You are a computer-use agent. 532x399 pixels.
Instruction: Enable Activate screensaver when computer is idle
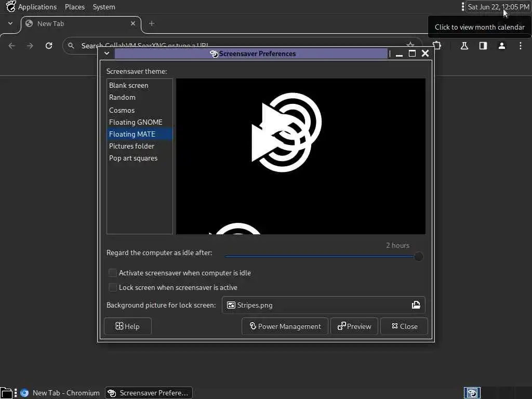pyautogui.click(x=113, y=273)
